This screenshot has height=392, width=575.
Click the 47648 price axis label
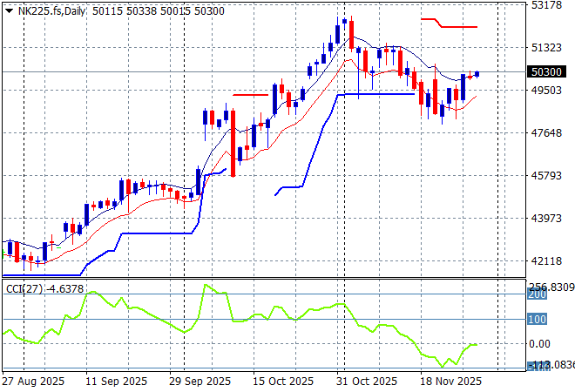coord(545,133)
